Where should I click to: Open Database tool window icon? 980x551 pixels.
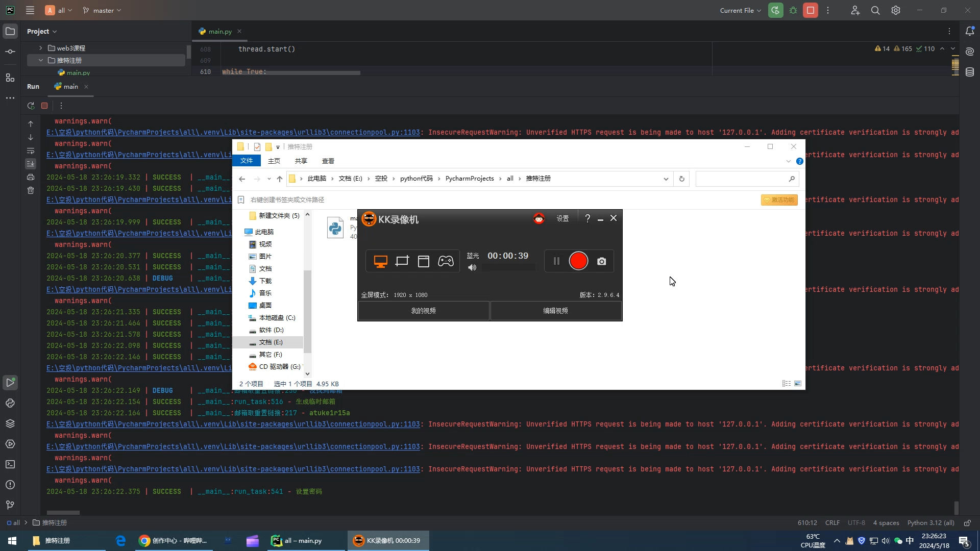point(970,72)
